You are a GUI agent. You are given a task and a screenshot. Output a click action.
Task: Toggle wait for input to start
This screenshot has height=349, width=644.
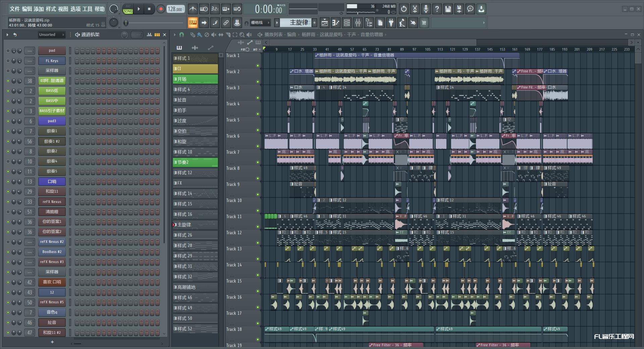[204, 9]
